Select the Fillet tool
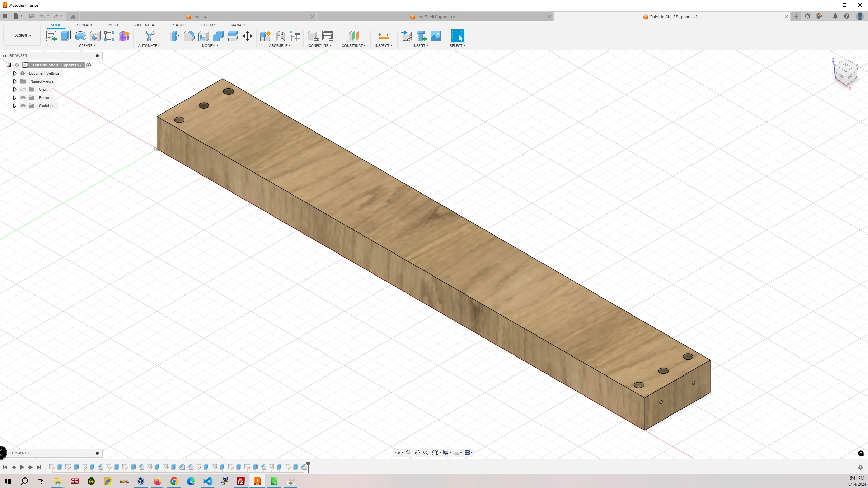Screen dimensions: 868x488 click(x=189, y=36)
